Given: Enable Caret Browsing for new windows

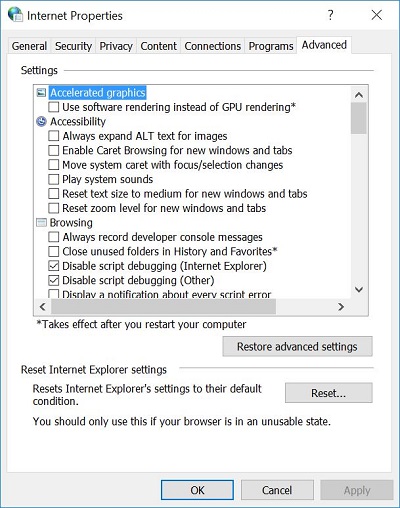Looking at the screenshot, I should click(x=54, y=150).
